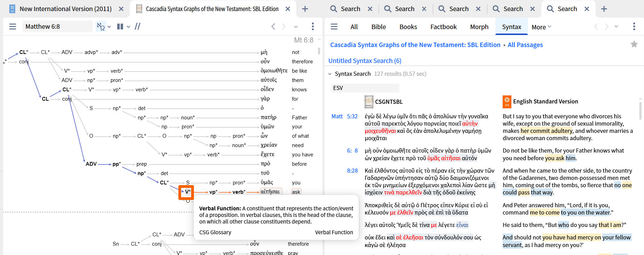
Task: Click the Greek word χρείαν in graph
Action: click(269, 145)
